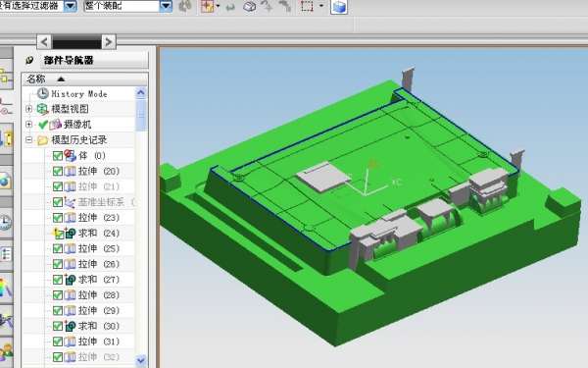Select the grey square insert on the mold
The image size is (588, 368).
coord(323,177)
